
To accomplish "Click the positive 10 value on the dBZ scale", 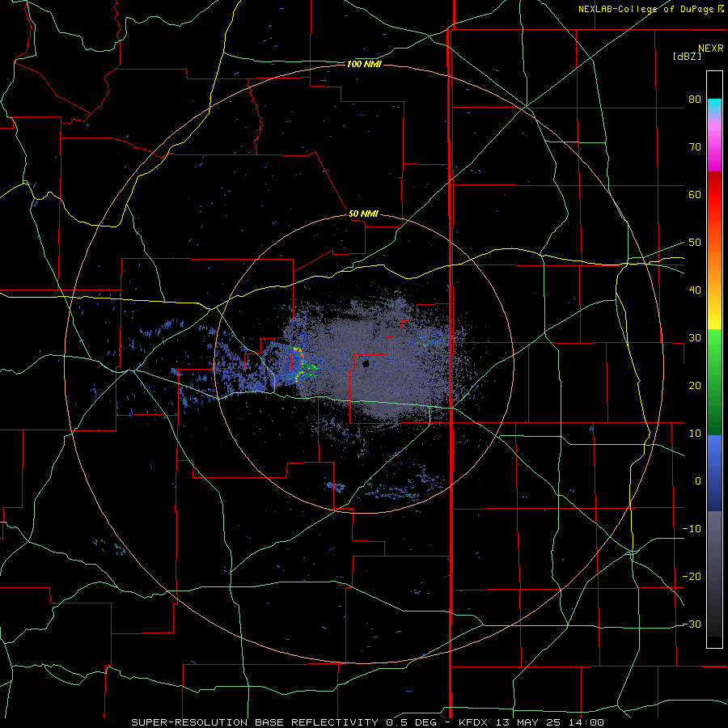I will (695, 434).
